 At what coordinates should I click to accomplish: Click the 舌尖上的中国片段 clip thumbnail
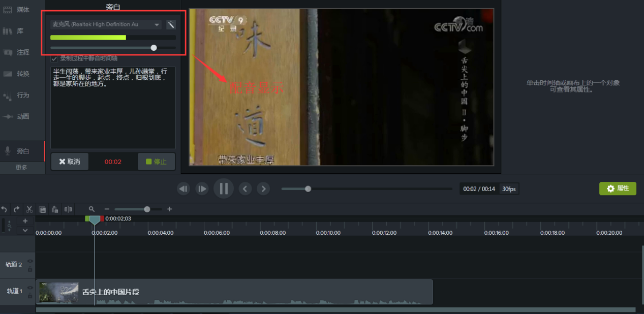(59, 292)
